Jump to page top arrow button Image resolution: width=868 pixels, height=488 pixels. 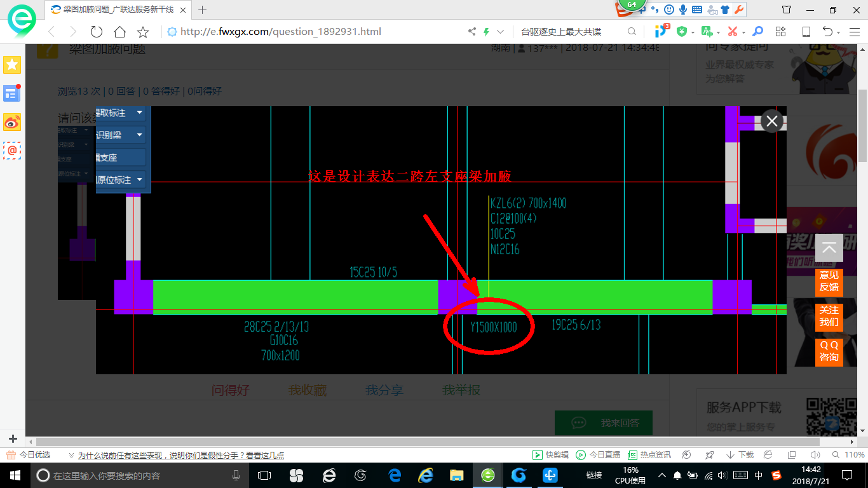[829, 248]
